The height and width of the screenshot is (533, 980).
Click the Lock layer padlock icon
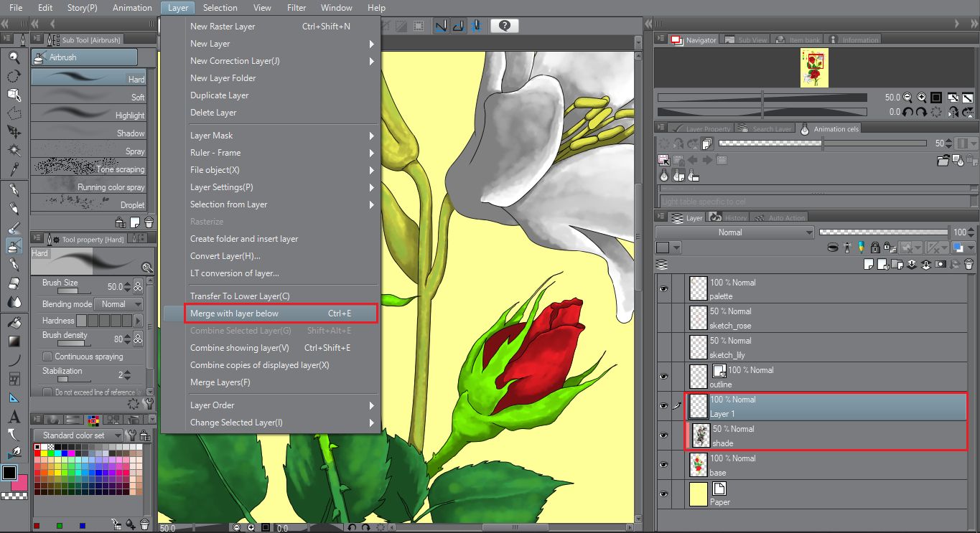coord(875,247)
